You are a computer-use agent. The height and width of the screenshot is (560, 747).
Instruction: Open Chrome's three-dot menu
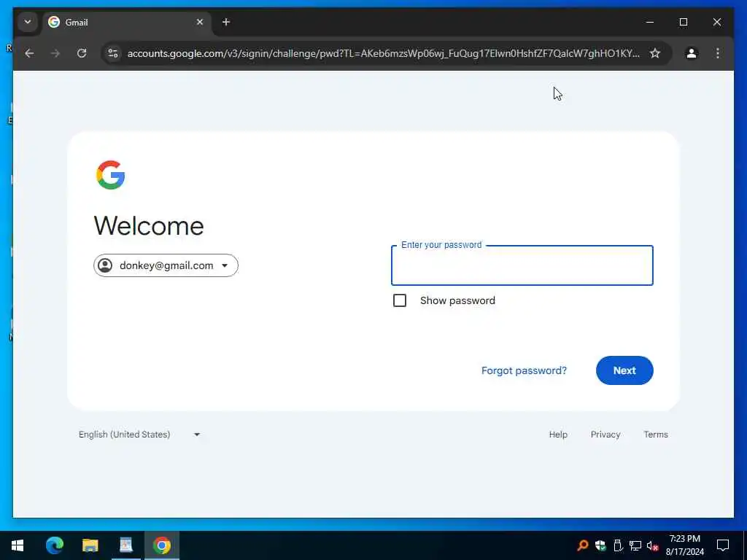pos(718,53)
